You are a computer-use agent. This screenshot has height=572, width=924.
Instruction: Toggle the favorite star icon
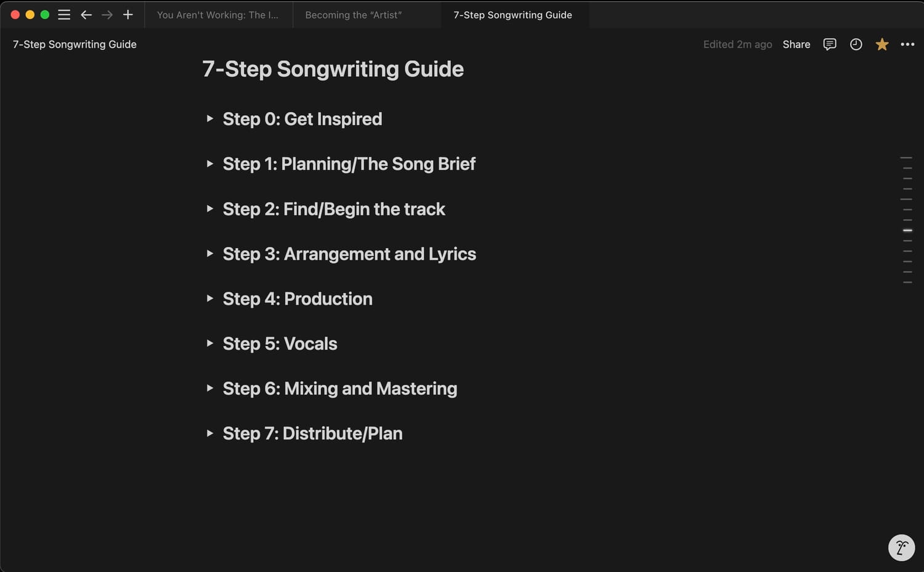click(x=882, y=44)
